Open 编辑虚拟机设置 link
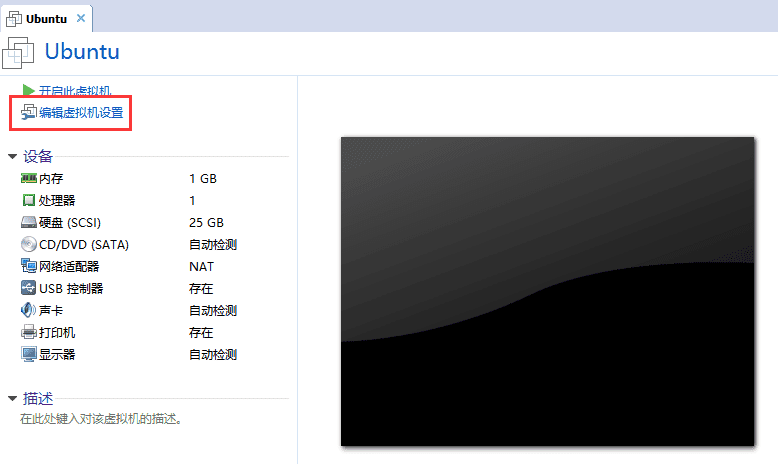 point(81,113)
